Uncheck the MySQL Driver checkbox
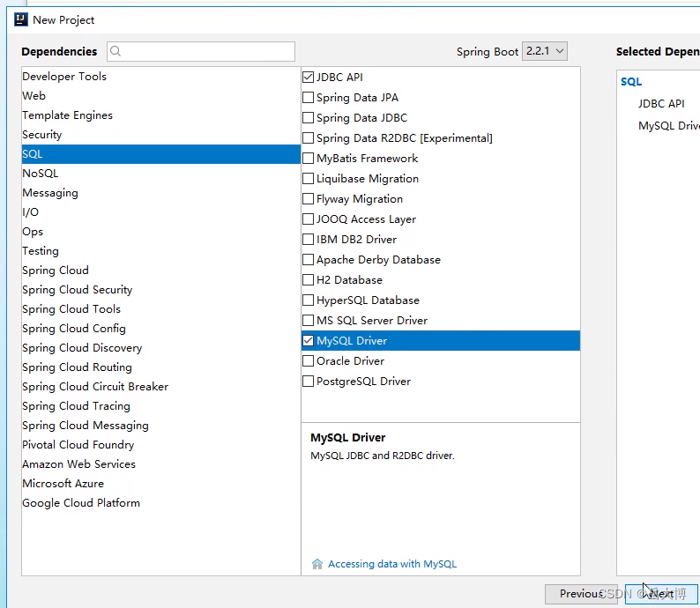 pyautogui.click(x=308, y=341)
